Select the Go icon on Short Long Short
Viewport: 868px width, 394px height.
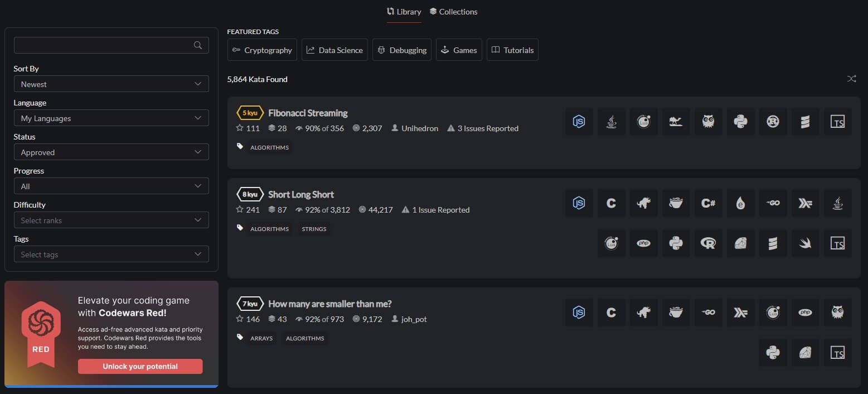coord(773,203)
